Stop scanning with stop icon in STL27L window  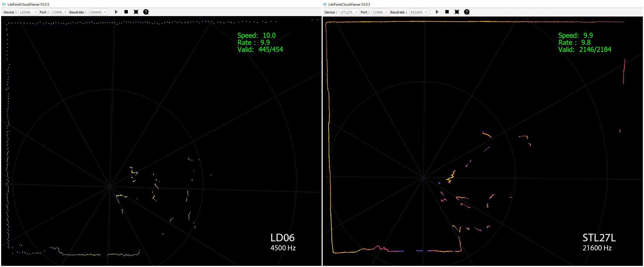point(447,12)
